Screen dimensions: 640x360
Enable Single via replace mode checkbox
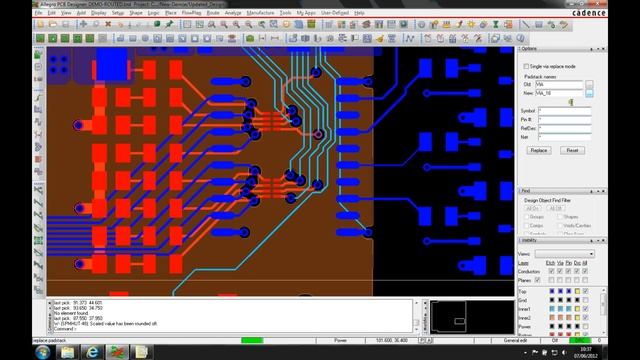click(526, 66)
